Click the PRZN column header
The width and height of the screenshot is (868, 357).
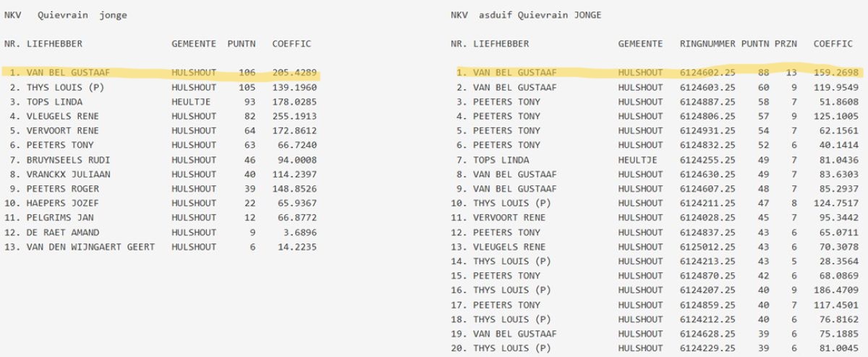click(x=786, y=44)
